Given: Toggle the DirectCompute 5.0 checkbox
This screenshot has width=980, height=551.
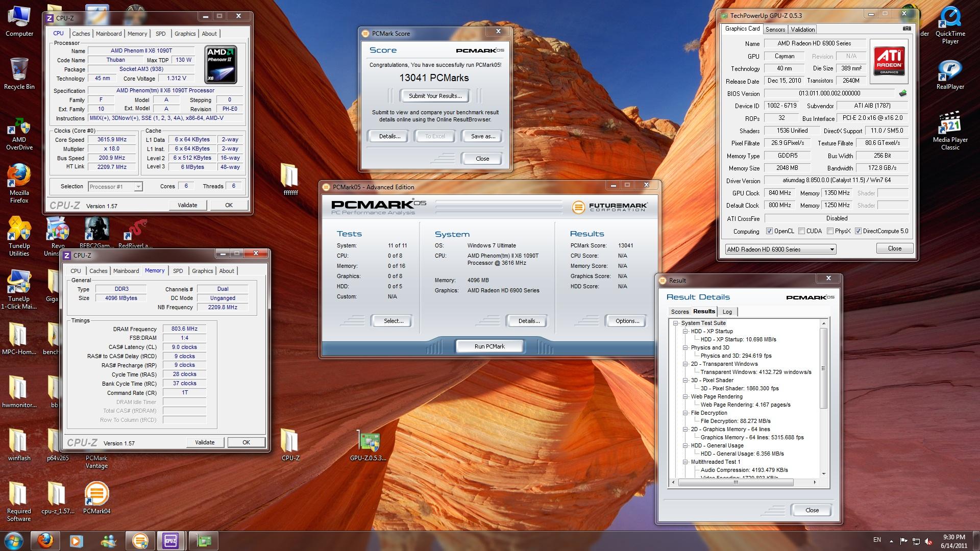Looking at the screenshot, I should 858,231.
